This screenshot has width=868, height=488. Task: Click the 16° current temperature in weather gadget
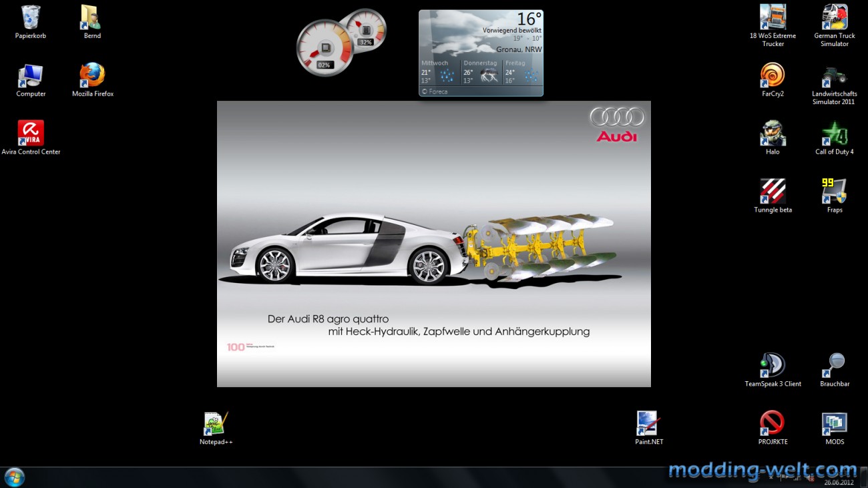529,19
